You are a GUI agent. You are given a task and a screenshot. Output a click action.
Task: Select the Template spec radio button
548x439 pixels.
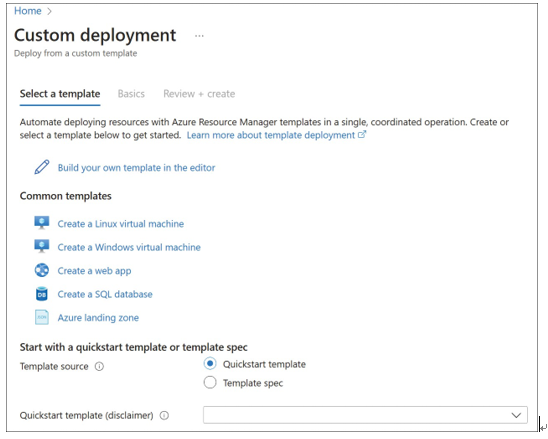tap(210, 383)
